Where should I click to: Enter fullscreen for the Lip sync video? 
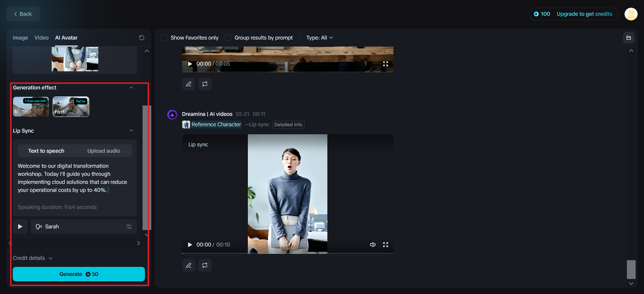click(x=385, y=245)
